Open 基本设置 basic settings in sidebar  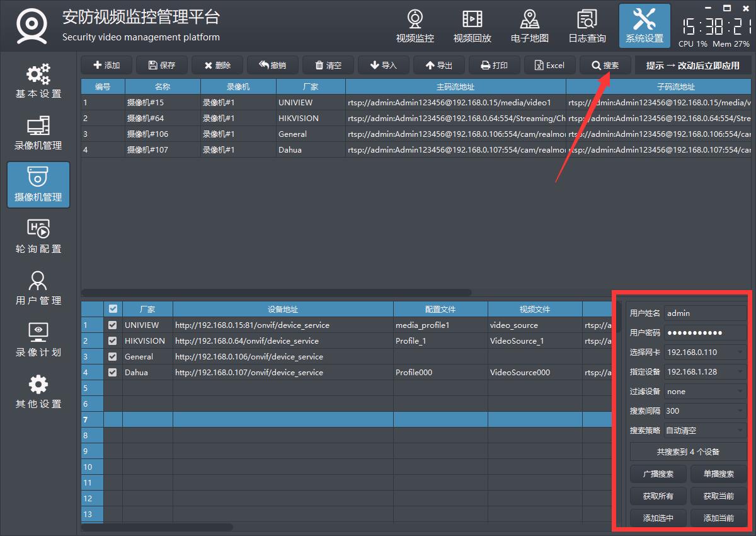[38, 81]
